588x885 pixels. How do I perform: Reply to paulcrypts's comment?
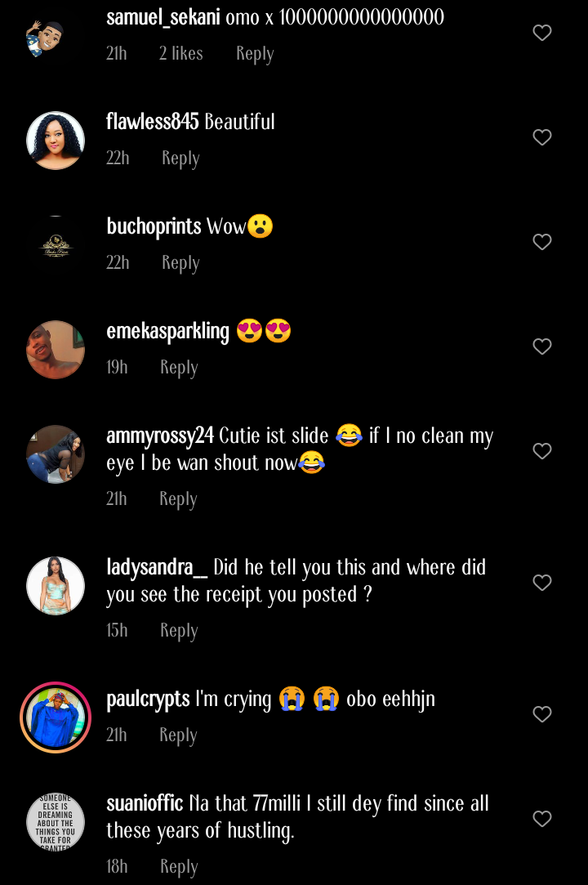point(178,735)
